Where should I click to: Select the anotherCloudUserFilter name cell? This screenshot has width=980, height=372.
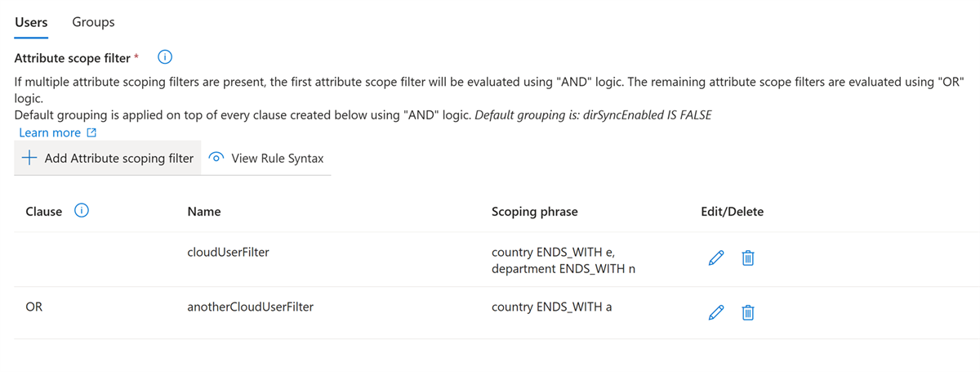coord(251,307)
